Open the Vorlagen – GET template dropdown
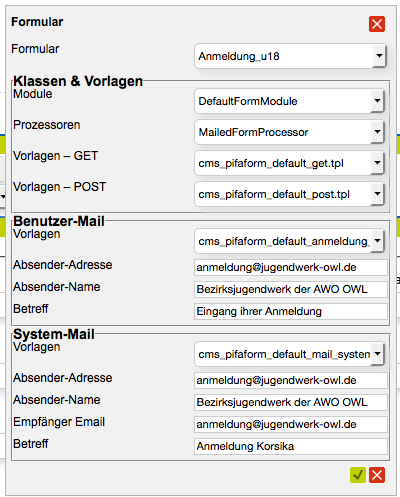400x497 pixels. 289,163
